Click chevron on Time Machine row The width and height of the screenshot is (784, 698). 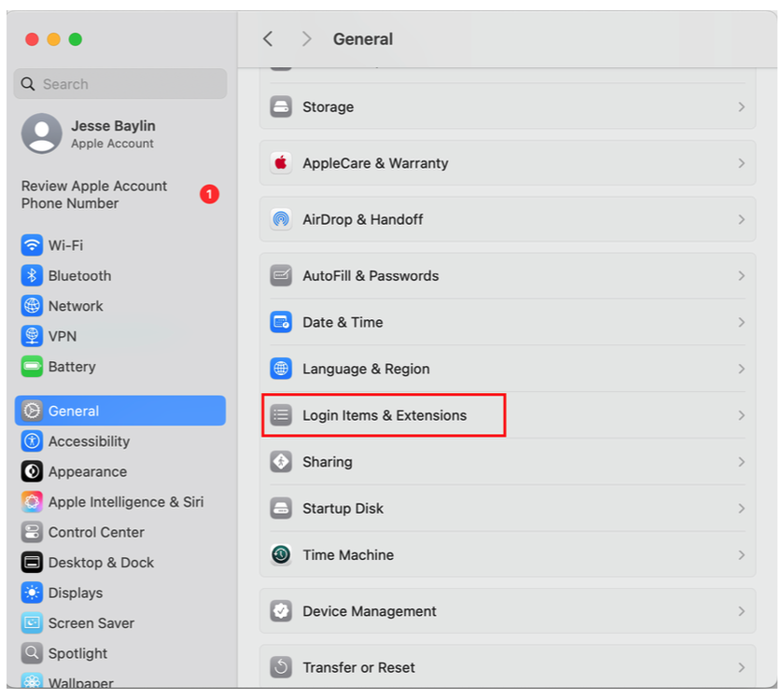coord(741,555)
